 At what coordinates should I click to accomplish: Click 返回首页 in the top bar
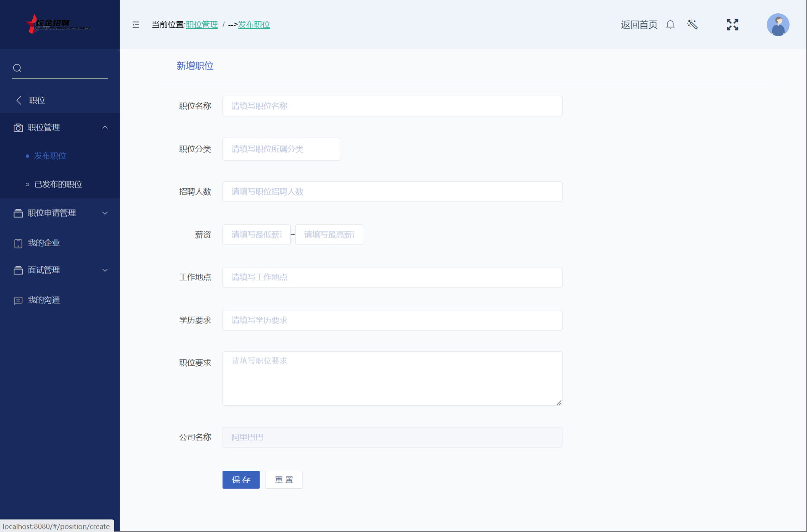coord(638,25)
